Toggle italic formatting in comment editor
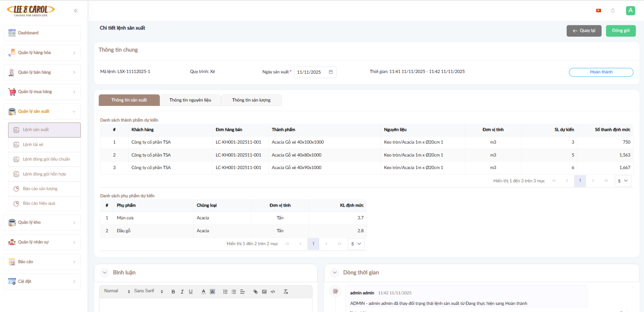644x312 pixels. coord(182,291)
